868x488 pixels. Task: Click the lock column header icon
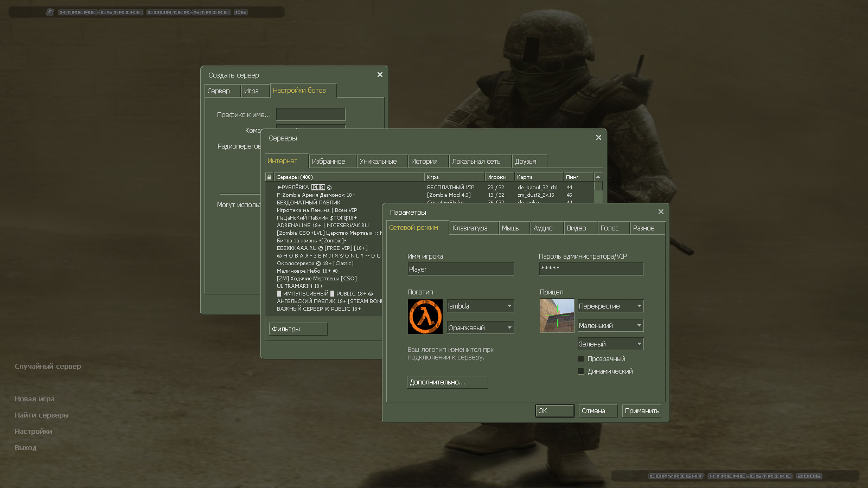[x=269, y=177]
